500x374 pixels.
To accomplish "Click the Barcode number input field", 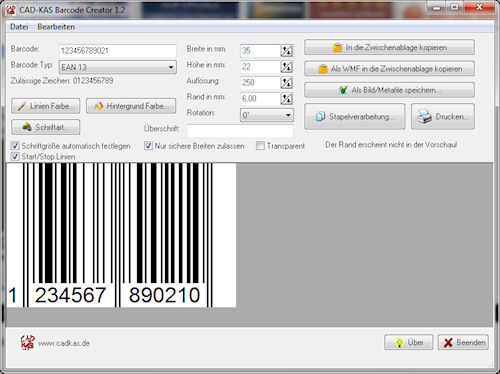I will click(x=117, y=51).
